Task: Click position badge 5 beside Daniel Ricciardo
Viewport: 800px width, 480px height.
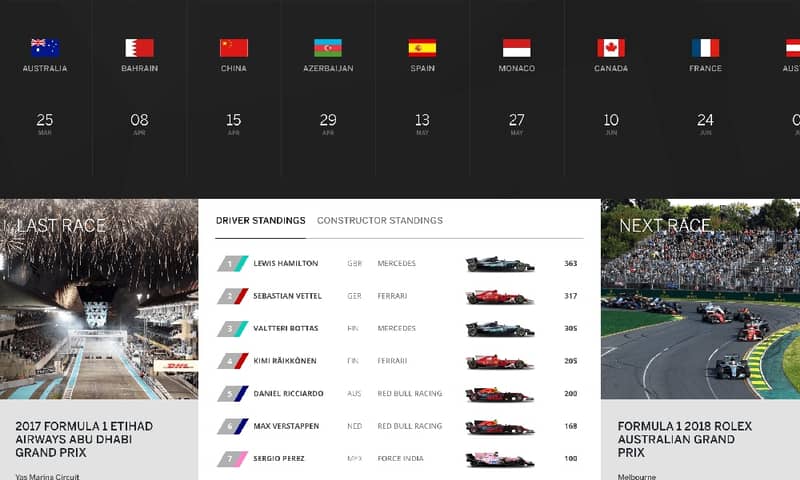Action: click(x=233, y=394)
